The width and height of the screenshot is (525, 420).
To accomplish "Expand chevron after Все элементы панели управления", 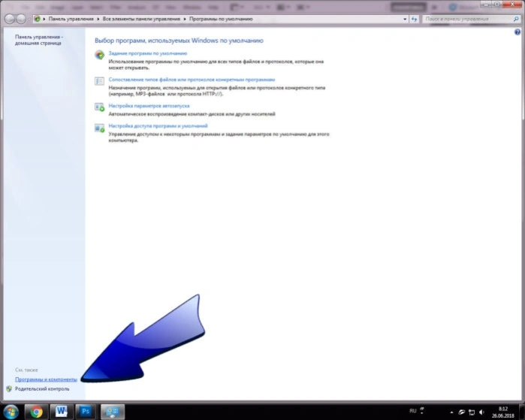I will (185, 19).
